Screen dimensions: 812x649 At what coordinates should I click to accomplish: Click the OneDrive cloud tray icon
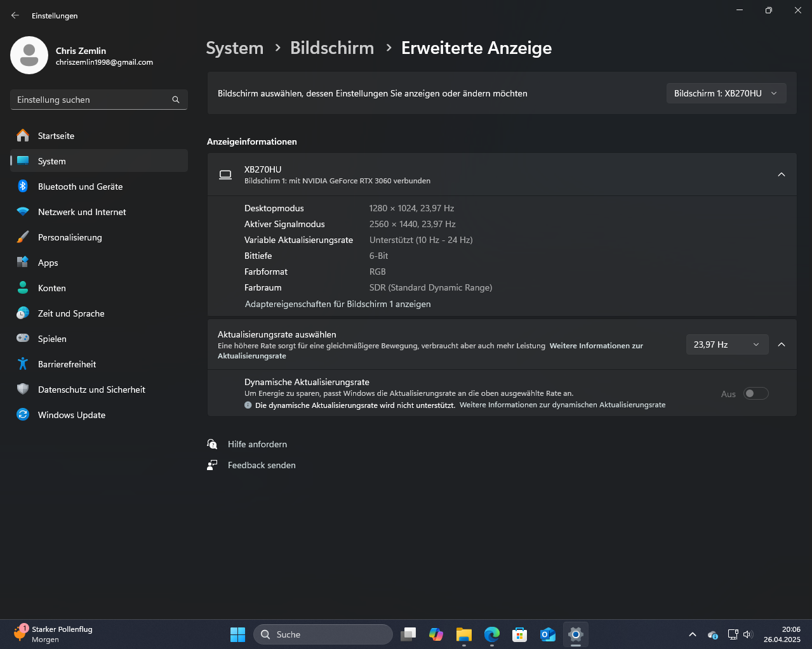(x=713, y=634)
